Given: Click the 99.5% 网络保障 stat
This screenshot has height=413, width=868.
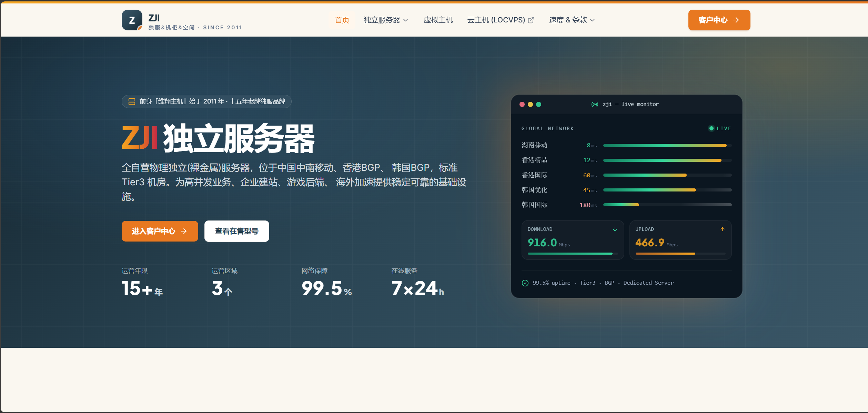Looking at the screenshot, I should 327,283.
